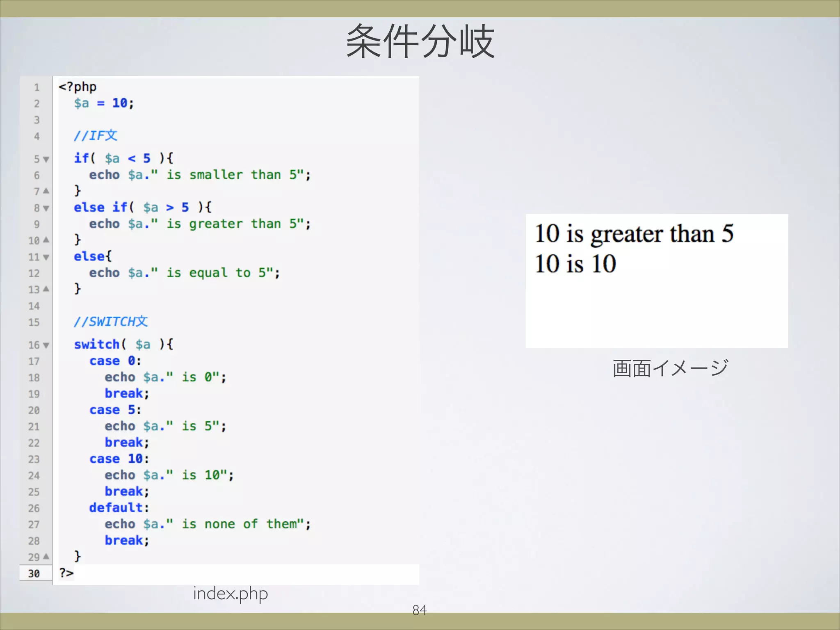Click the '?>' closing tag
Screen dimensions: 840x630
66,573
